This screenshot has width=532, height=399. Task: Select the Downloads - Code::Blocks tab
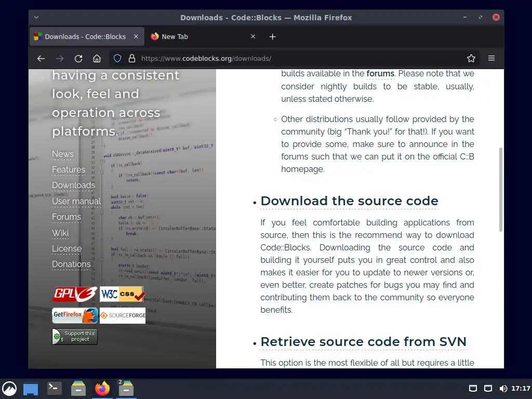(x=87, y=36)
